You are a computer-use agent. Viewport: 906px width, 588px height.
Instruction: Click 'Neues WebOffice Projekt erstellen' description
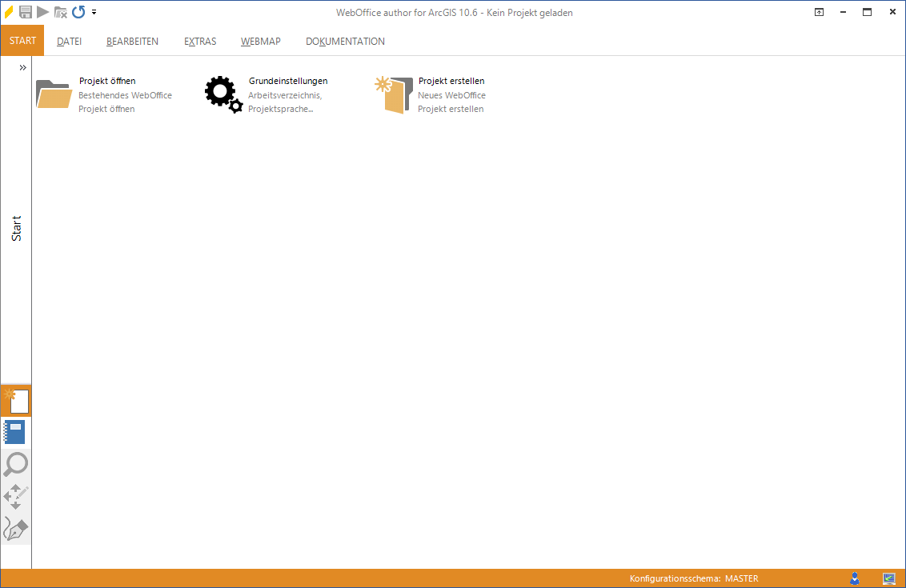coord(452,102)
